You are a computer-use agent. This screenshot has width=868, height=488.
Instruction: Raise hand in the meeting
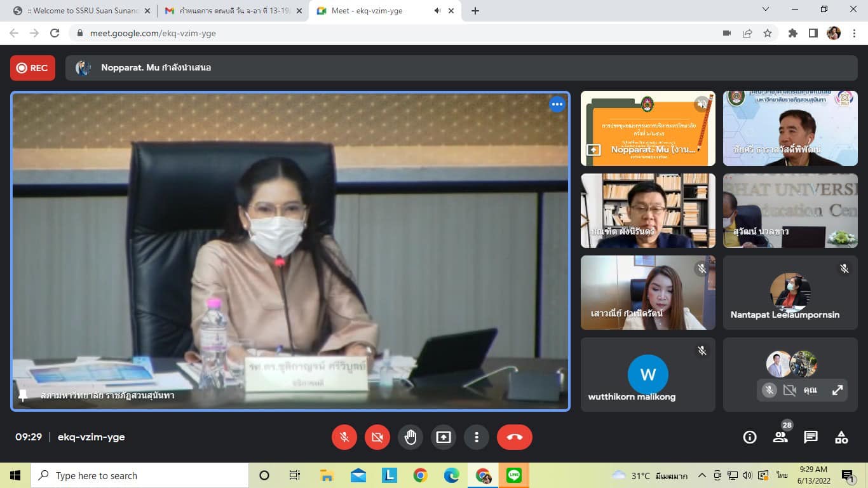point(410,437)
